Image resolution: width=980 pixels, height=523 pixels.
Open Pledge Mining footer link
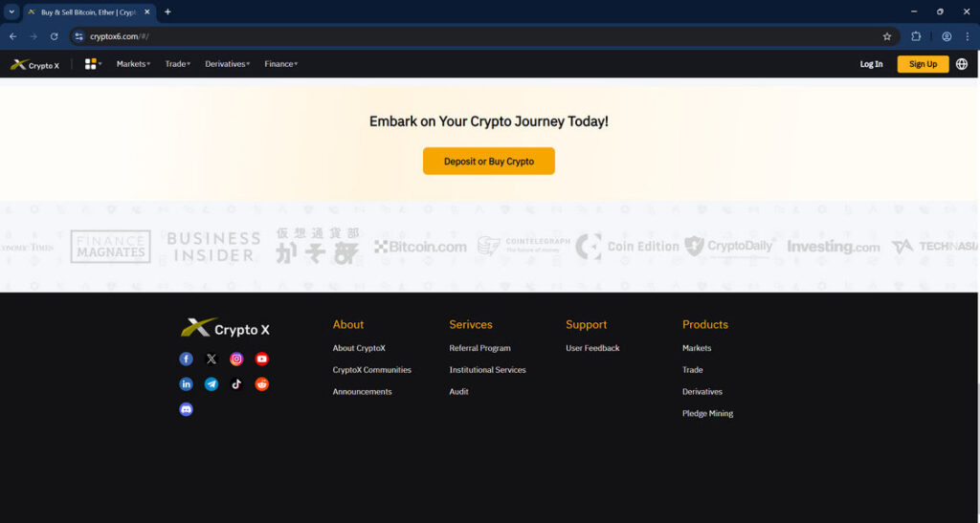coord(707,414)
